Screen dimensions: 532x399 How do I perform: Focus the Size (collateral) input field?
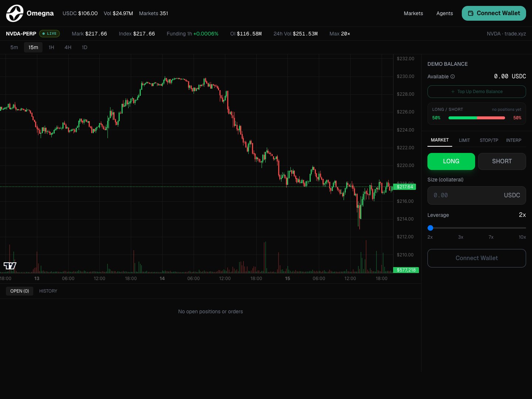click(477, 195)
